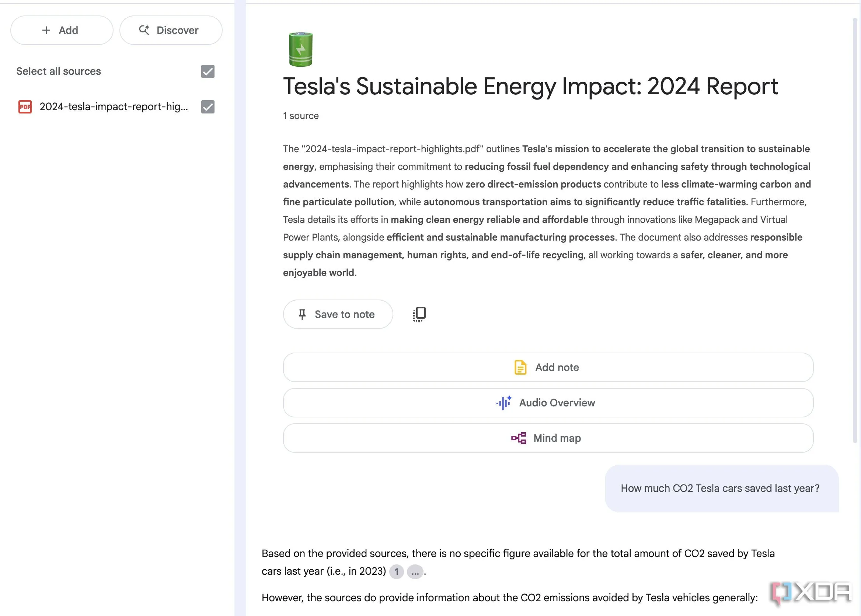861x616 pixels.
Task: Click the chat panel vertical scrollbar
Action: point(855,230)
